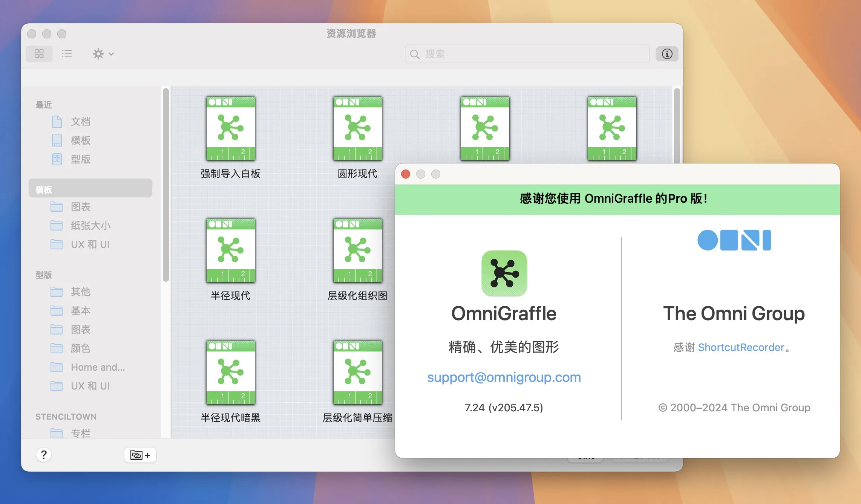This screenshot has height=504, width=861.
Task: Open the 颜色 stencil folder
Action: click(x=81, y=348)
